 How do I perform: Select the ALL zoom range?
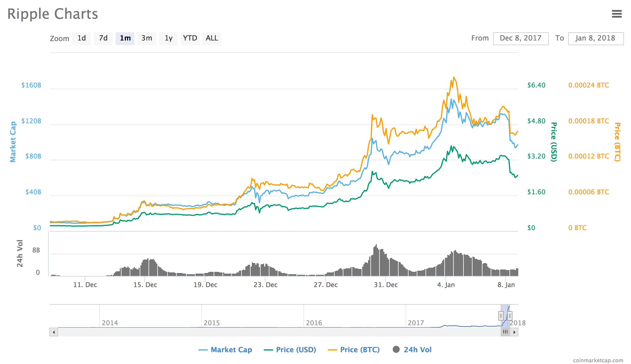tap(212, 38)
